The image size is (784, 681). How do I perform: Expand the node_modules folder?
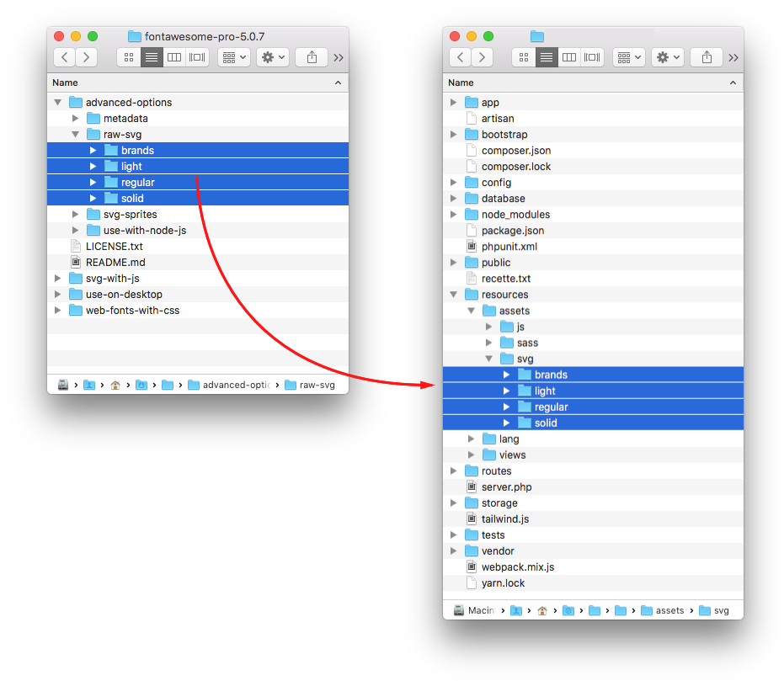[x=454, y=215]
